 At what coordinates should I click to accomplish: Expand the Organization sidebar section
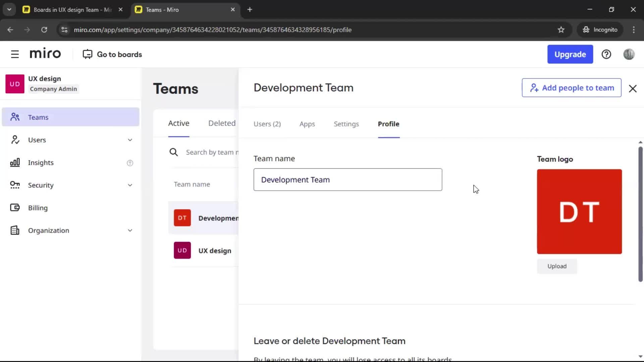click(x=130, y=230)
